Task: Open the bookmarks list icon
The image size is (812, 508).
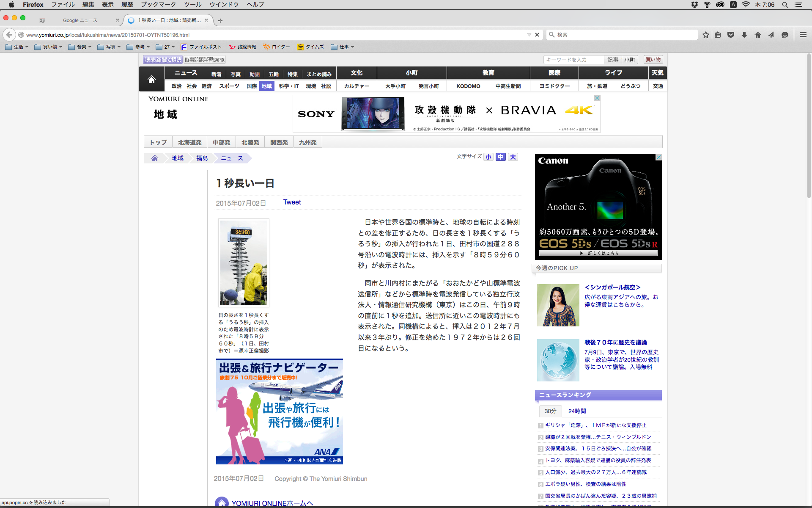Action: [718, 35]
